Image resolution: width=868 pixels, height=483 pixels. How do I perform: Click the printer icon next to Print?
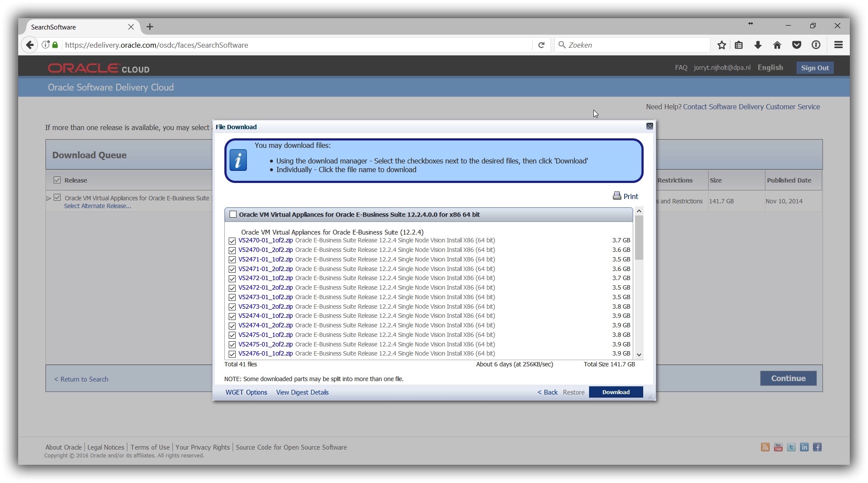(617, 196)
